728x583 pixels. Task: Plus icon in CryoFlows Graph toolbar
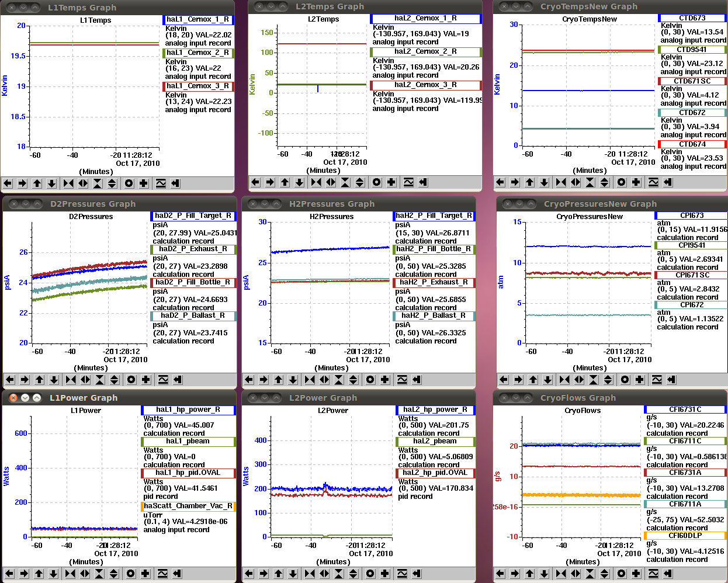tap(636, 574)
